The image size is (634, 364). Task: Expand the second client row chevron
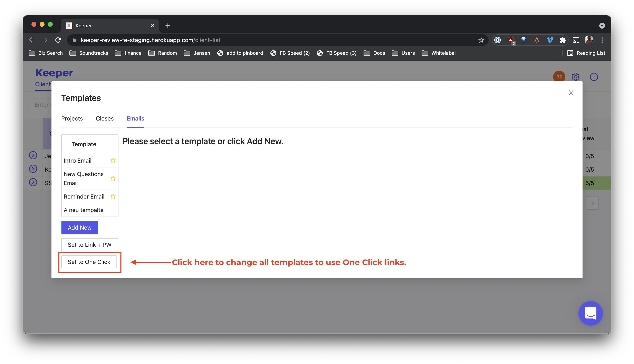(33, 169)
